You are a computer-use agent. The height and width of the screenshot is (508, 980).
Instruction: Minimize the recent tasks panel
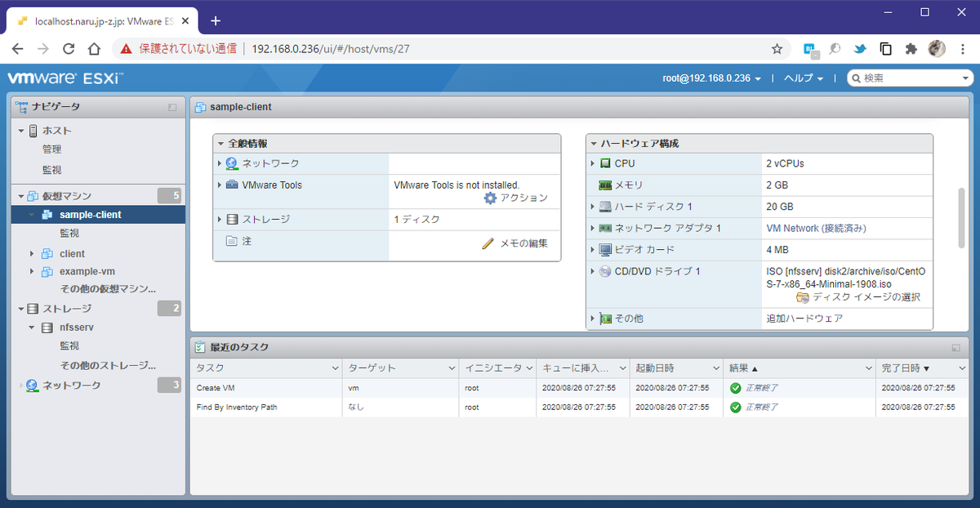(x=955, y=348)
